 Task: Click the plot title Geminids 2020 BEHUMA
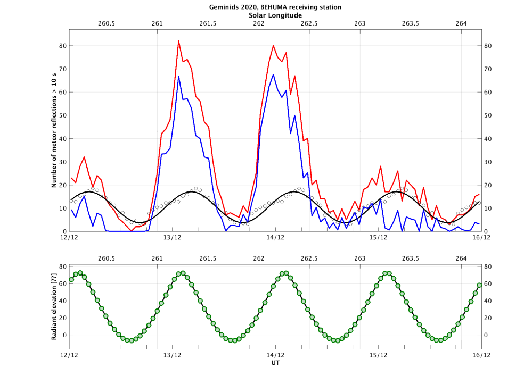click(x=275, y=7)
